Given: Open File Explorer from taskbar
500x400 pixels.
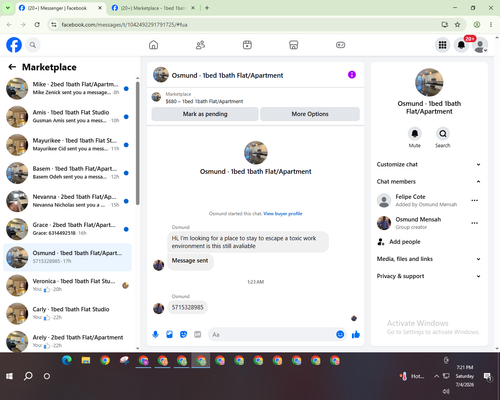Looking at the screenshot, I should coord(86,360).
